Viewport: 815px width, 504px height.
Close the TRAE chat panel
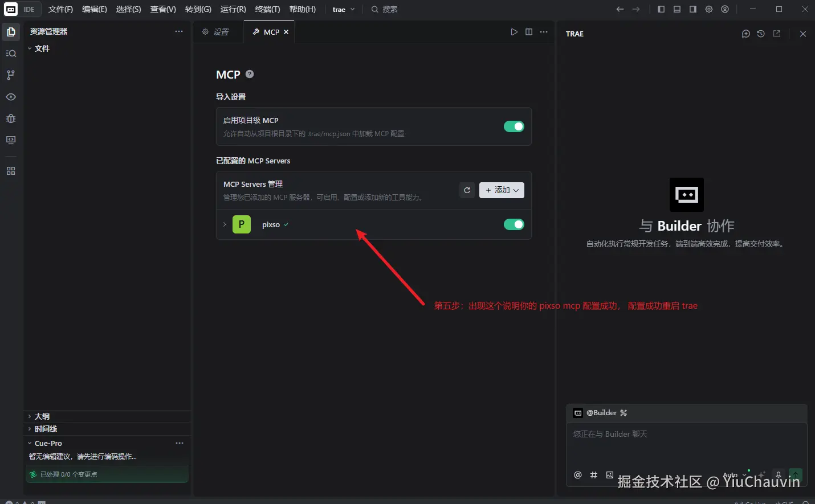[x=803, y=34]
